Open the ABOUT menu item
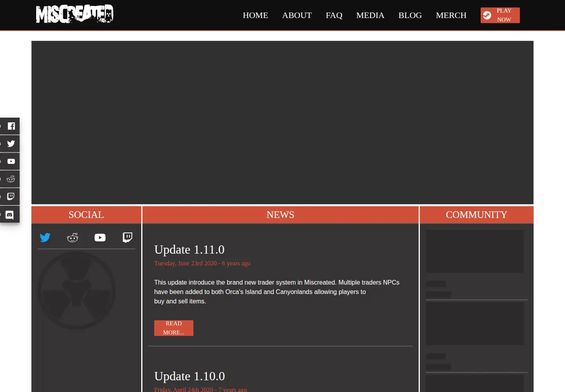This screenshot has width=565, height=392. point(297,15)
